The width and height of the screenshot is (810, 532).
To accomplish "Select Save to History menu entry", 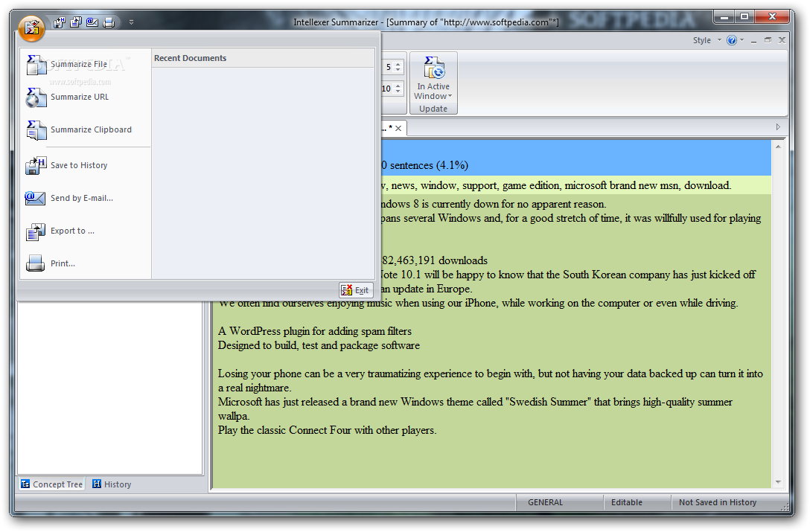I will click(85, 165).
